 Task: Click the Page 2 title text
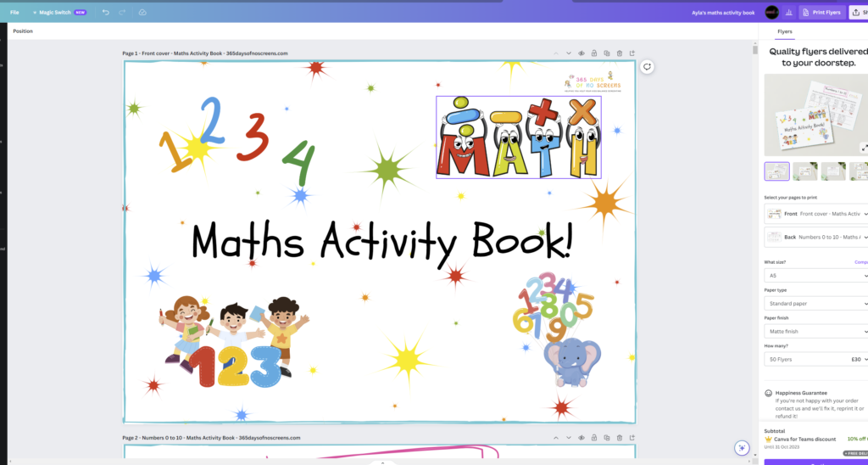[211, 438]
